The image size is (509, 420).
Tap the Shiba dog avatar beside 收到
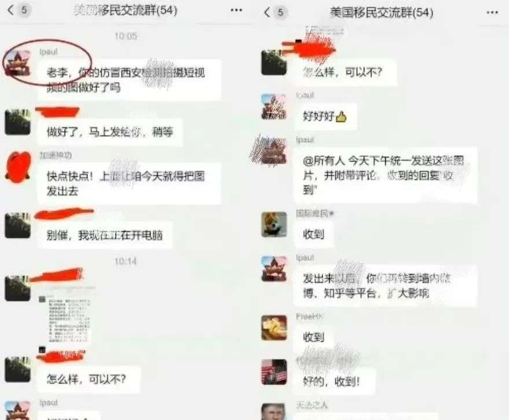pos(274,224)
